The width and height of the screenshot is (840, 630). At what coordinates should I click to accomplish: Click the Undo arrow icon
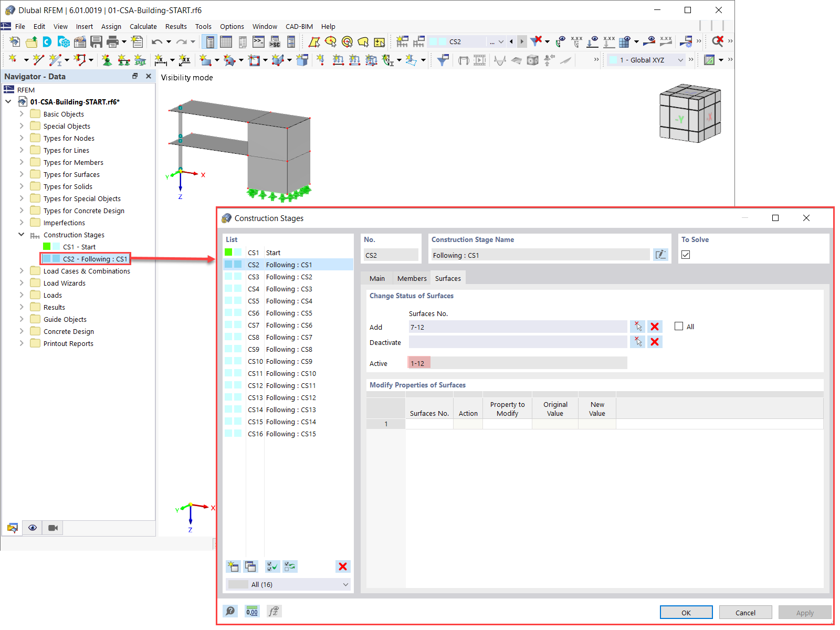pyautogui.click(x=157, y=41)
